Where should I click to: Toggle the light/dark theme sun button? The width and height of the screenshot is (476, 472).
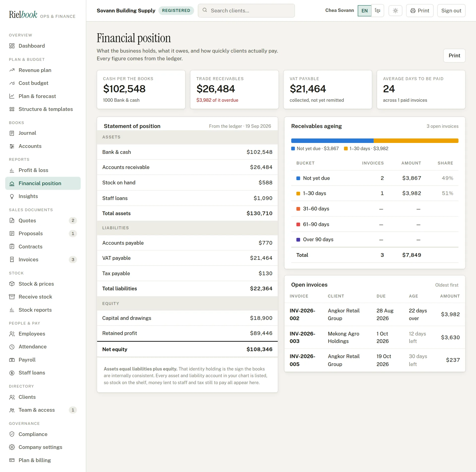pyautogui.click(x=395, y=11)
